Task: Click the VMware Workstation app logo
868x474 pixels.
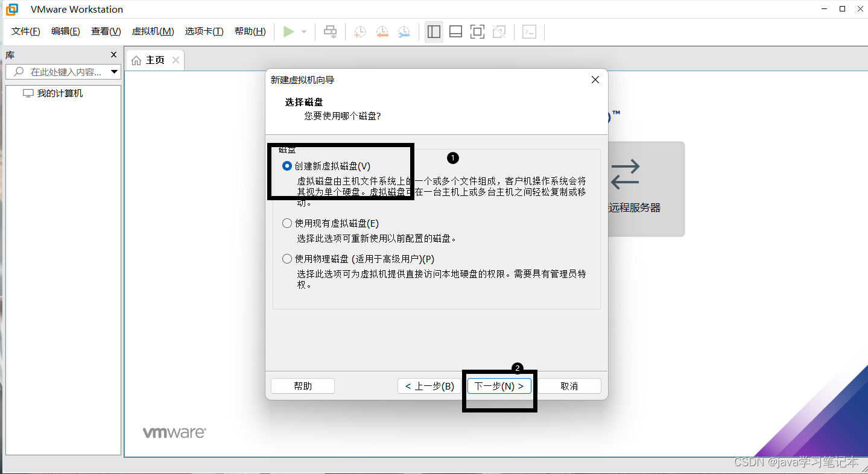Action: (12, 9)
